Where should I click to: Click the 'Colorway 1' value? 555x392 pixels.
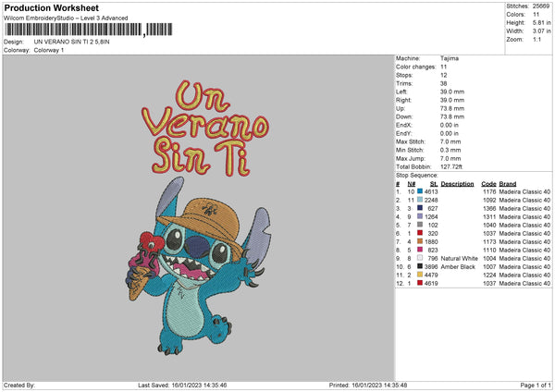pos(49,50)
